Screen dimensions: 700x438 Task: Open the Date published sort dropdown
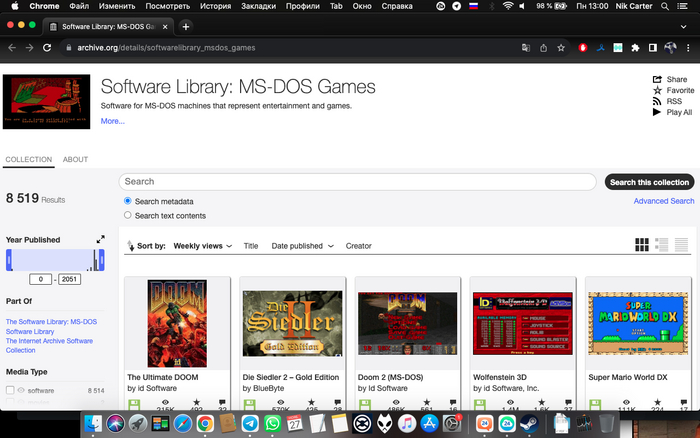302,246
